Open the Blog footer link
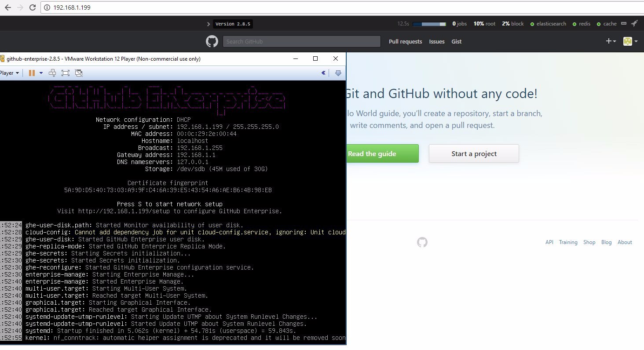Screen dimensions: 644x350 tap(606, 242)
